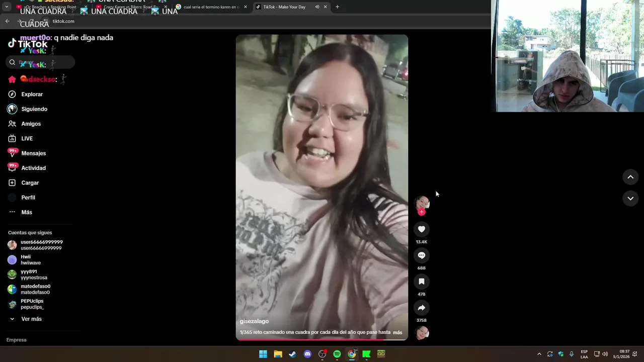Open Discord from taskbar
644x362 pixels.
pyautogui.click(x=307, y=354)
